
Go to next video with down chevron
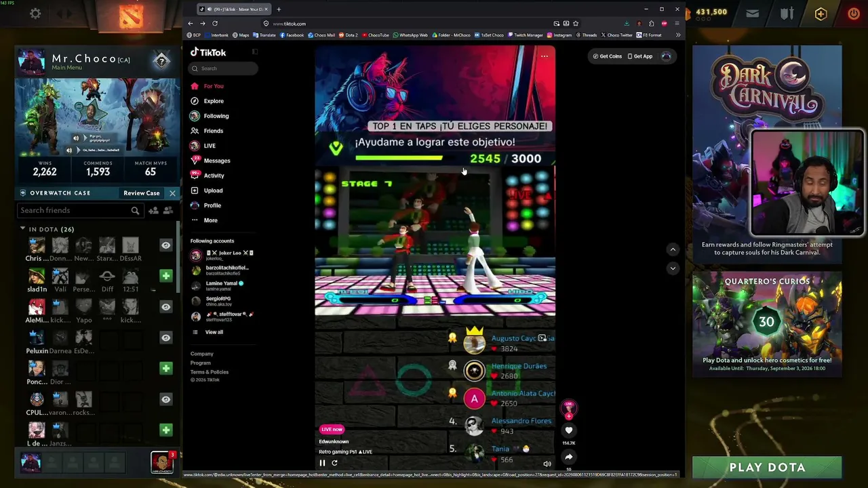673,268
